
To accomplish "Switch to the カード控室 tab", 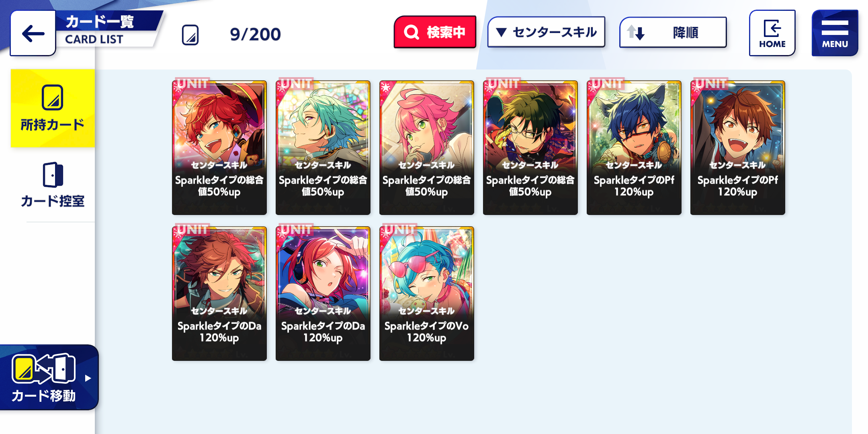I will coord(53,185).
